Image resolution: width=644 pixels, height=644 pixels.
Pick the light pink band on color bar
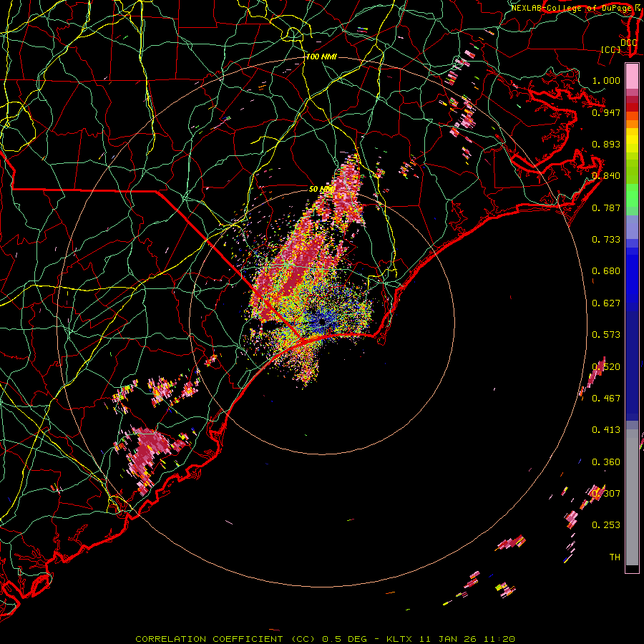coord(632,77)
